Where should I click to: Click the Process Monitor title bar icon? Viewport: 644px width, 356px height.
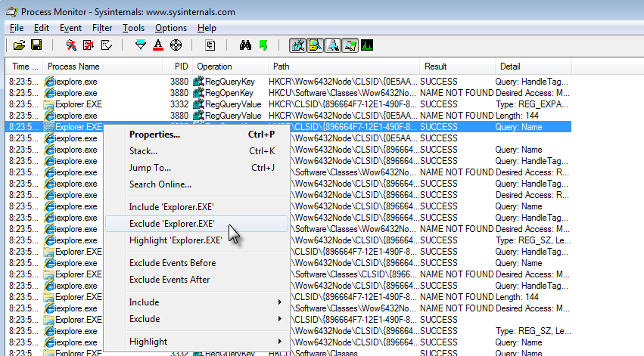pyautogui.click(x=11, y=11)
